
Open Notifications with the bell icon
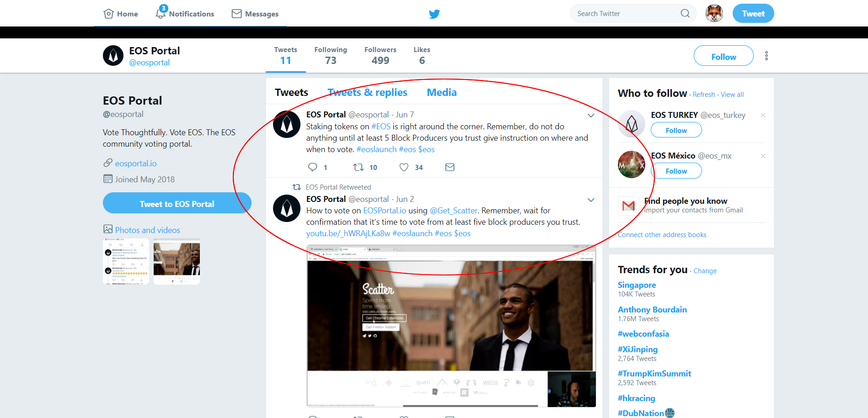(x=185, y=13)
